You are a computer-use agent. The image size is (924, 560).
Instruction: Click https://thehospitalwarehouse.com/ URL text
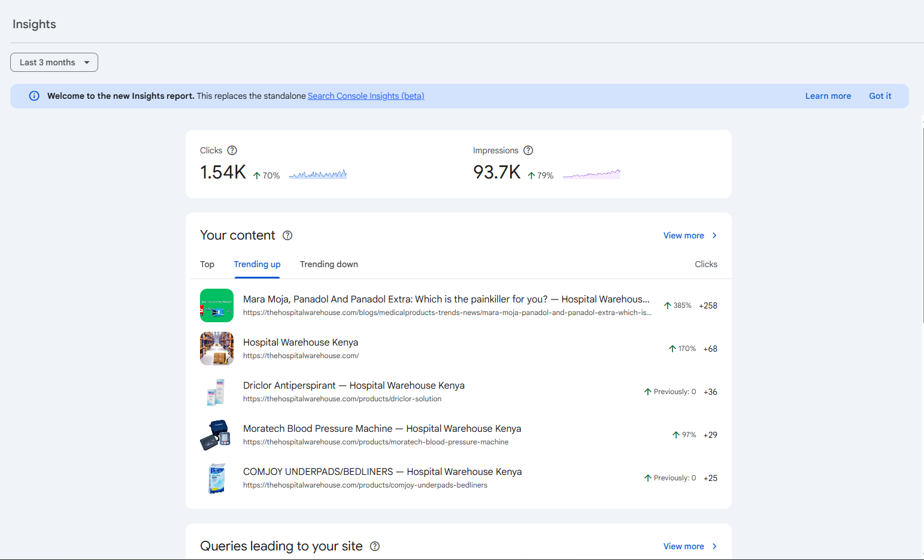[x=301, y=356]
